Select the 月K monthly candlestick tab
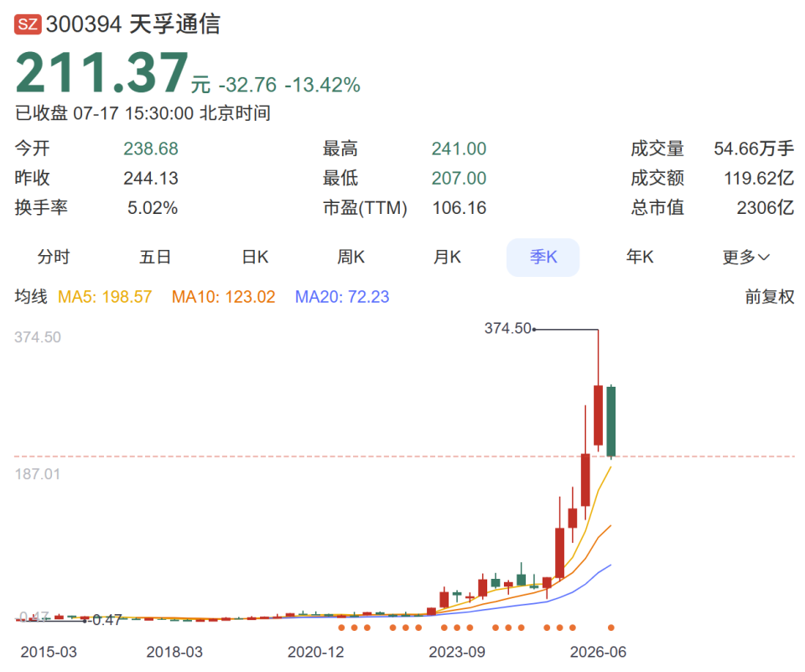805x672 pixels. (447, 257)
